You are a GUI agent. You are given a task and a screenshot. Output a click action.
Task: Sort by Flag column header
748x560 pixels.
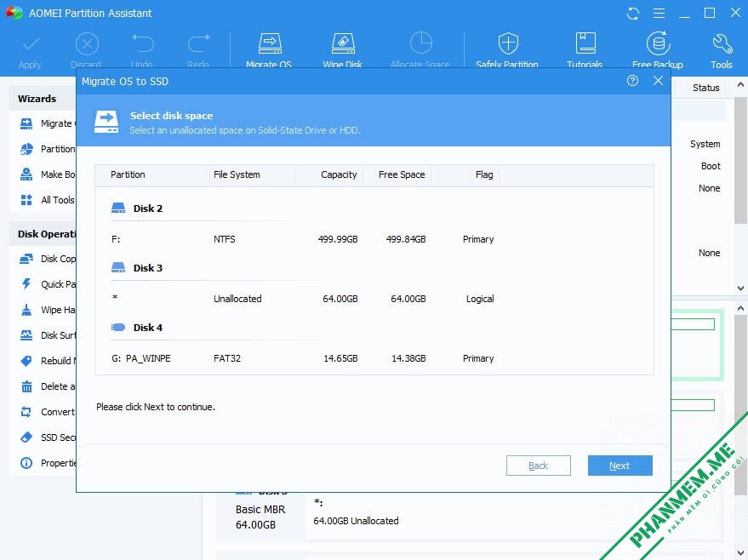465,174
